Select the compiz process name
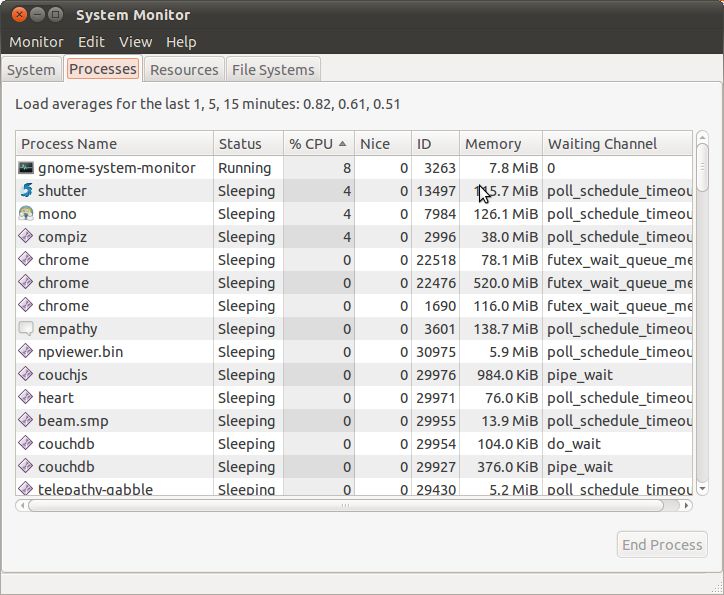The width and height of the screenshot is (724, 595). click(62, 237)
